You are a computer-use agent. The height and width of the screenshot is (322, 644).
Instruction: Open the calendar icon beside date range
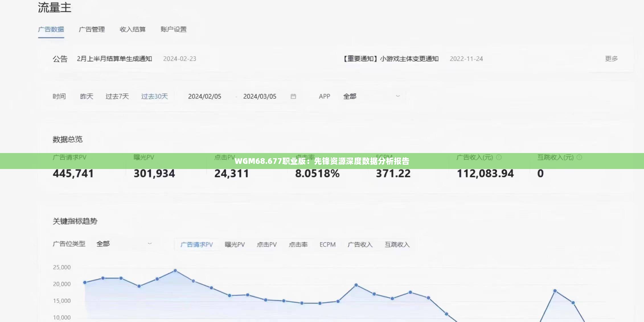[293, 96]
